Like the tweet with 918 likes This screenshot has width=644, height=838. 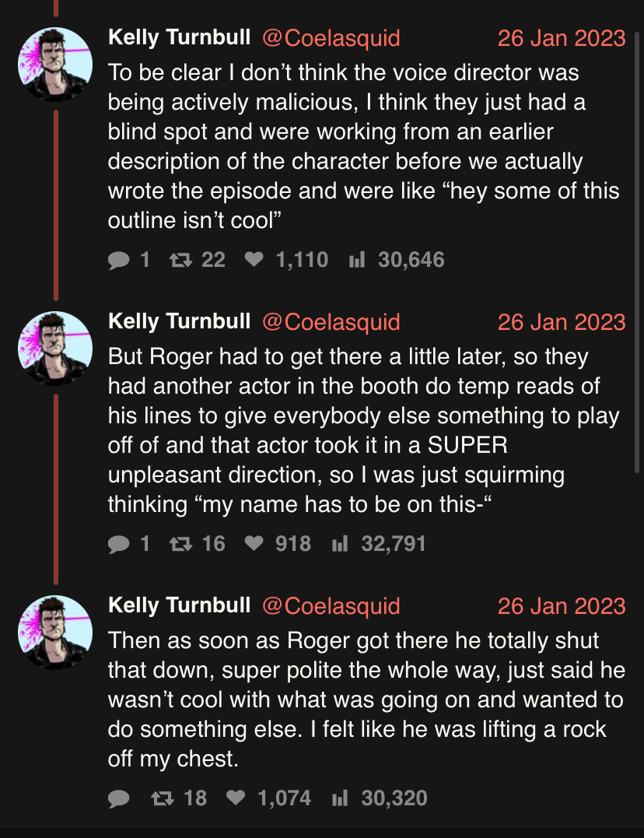[254, 544]
